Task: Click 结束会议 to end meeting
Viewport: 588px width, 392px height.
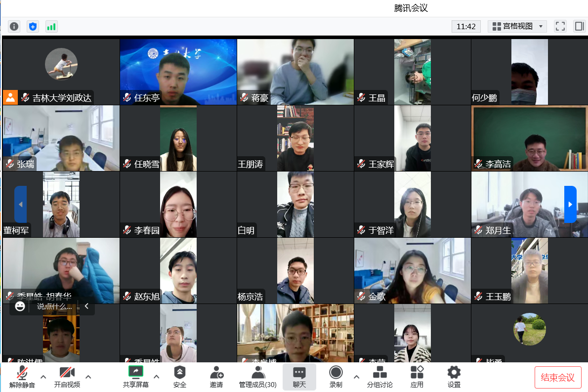Action: (x=558, y=378)
